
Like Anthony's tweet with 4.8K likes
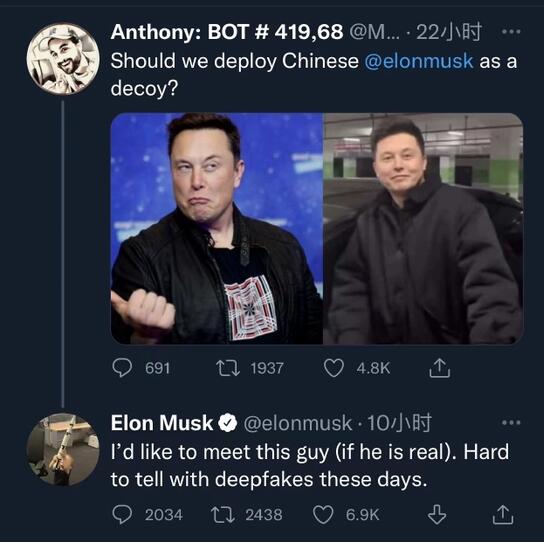point(333,368)
